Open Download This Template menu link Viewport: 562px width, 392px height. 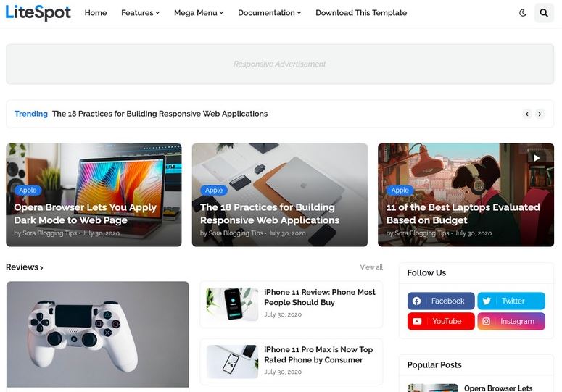[x=361, y=13]
